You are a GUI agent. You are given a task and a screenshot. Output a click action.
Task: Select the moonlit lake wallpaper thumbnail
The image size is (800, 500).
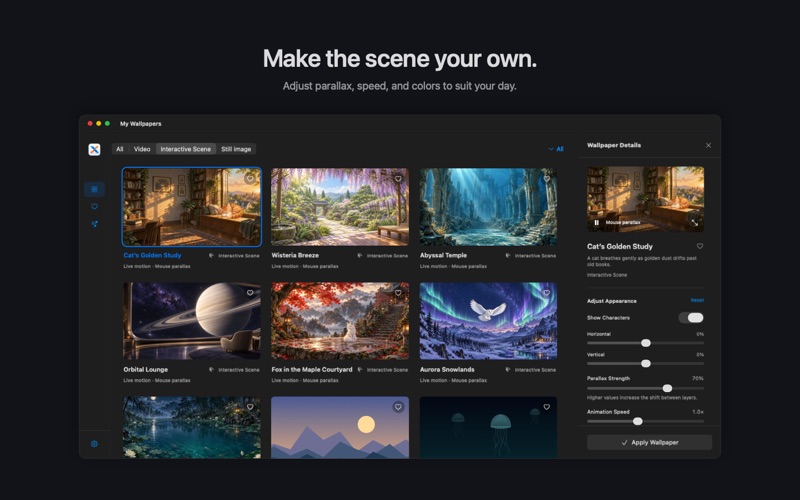(192, 428)
